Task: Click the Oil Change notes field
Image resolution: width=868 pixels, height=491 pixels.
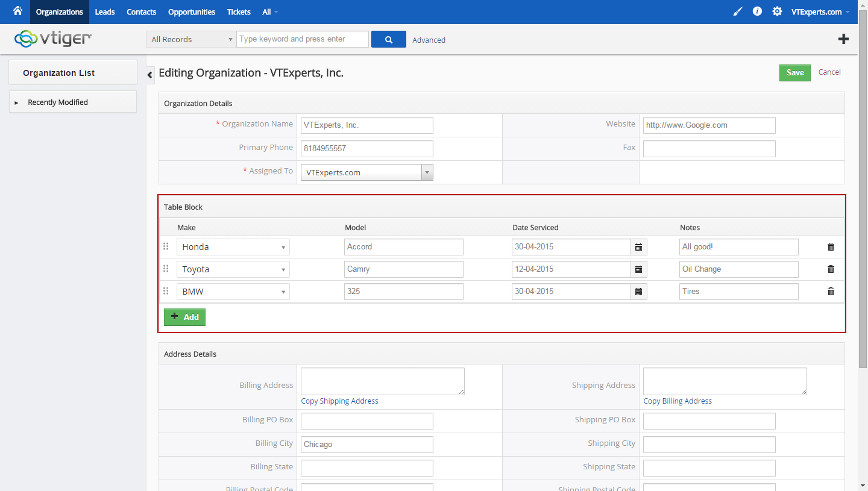Action: [x=739, y=269]
